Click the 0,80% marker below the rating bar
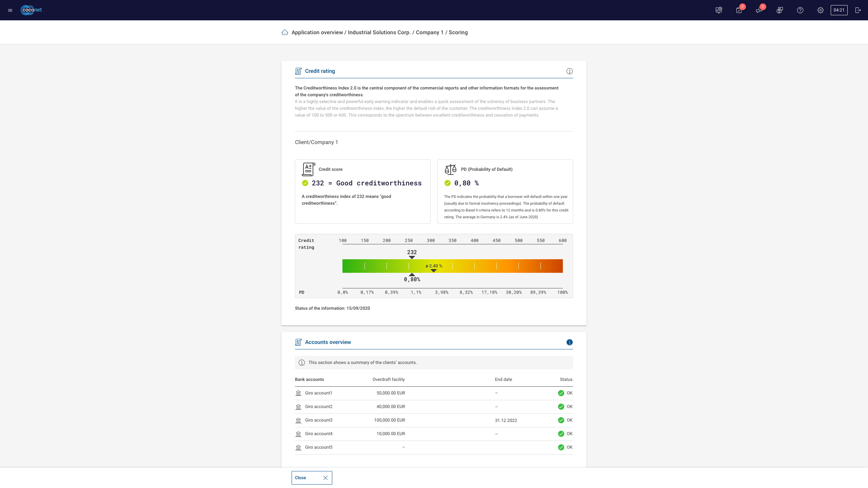 pyautogui.click(x=412, y=278)
